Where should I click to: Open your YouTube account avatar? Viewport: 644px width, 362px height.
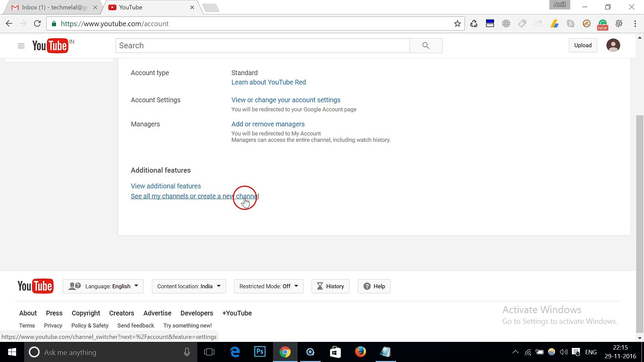click(613, 45)
